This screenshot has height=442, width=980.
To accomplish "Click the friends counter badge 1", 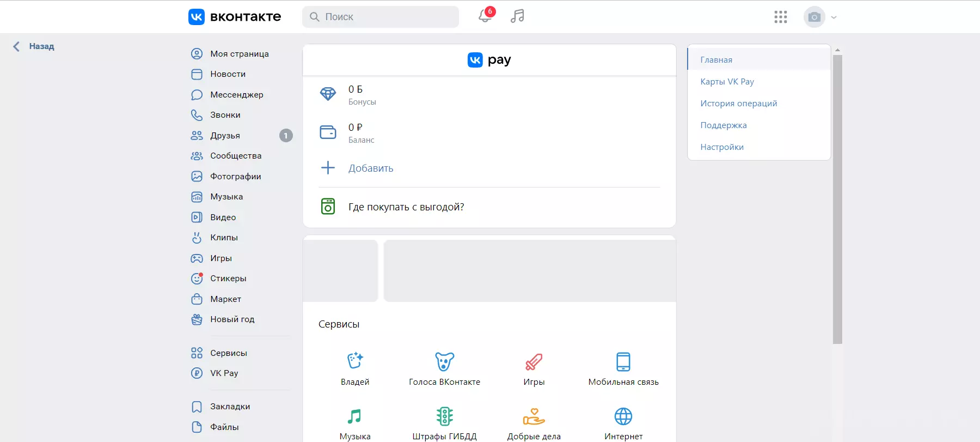I will point(286,135).
